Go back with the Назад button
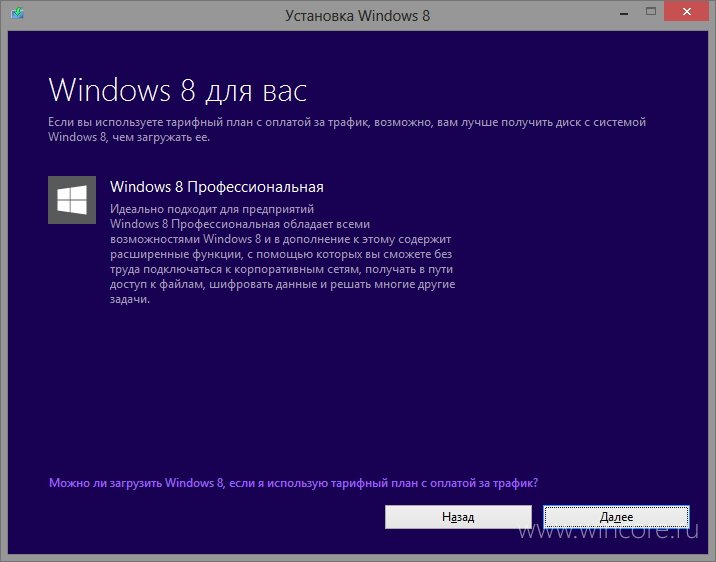This screenshot has width=716, height=562. tap(458, 517)
